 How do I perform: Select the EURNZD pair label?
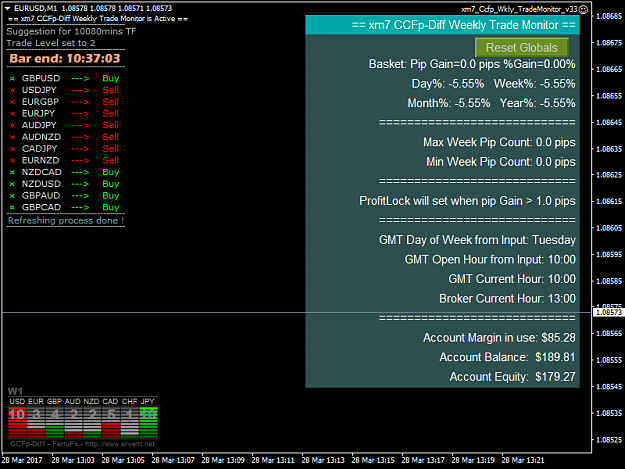tap(40, 160)
